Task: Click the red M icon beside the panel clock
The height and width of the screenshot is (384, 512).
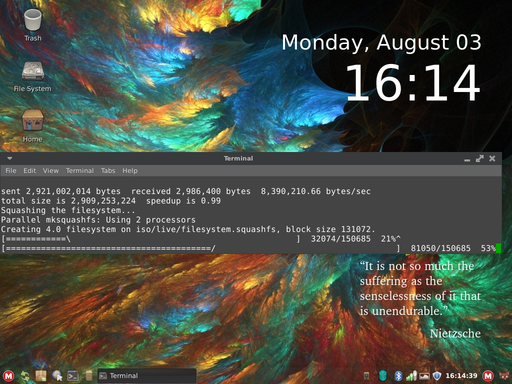Action: 488,376
